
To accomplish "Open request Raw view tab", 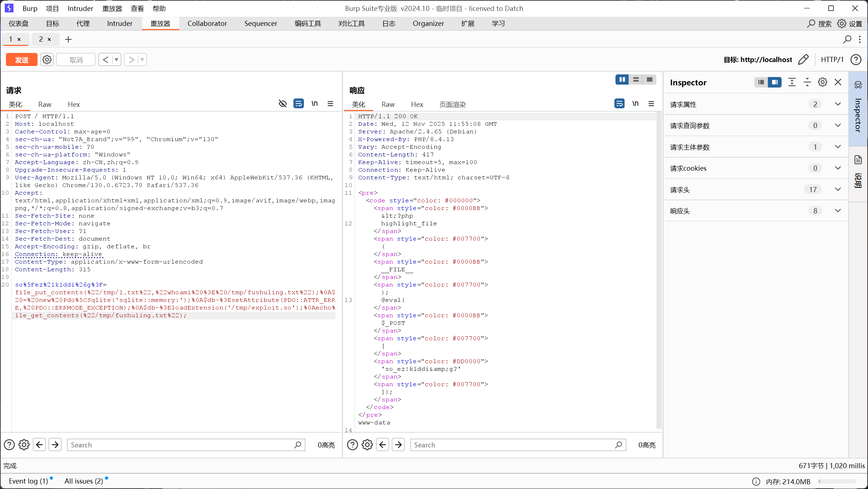I will pyautogui.click(x=45, y=104).
